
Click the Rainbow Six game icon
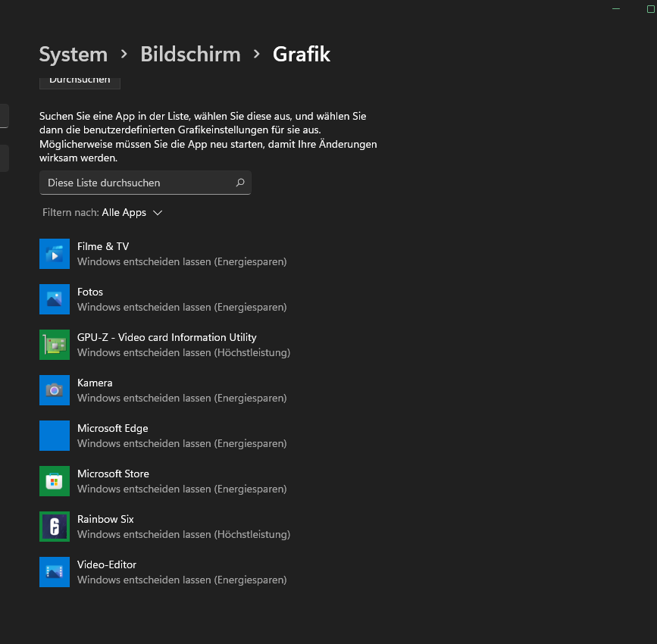pyautogui.click(x=55, y=527)
